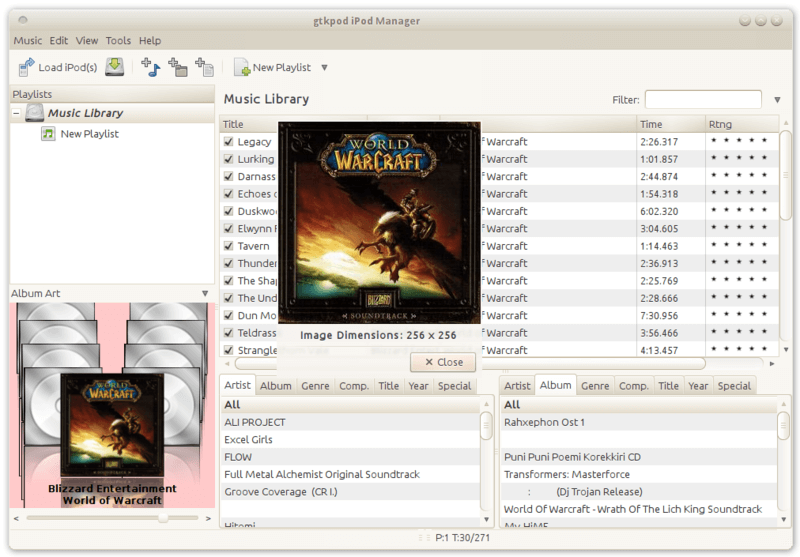Toggle the Echoes track checkbox
Viewport: 800px width, 557px height.
pyautogui.click(x=229, y=194)
